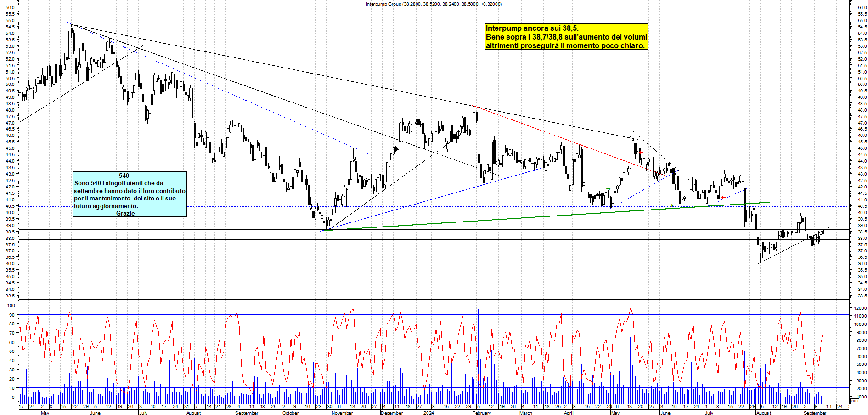
Task: Click '2000' on the volume axis
Action: click(861, 388)
